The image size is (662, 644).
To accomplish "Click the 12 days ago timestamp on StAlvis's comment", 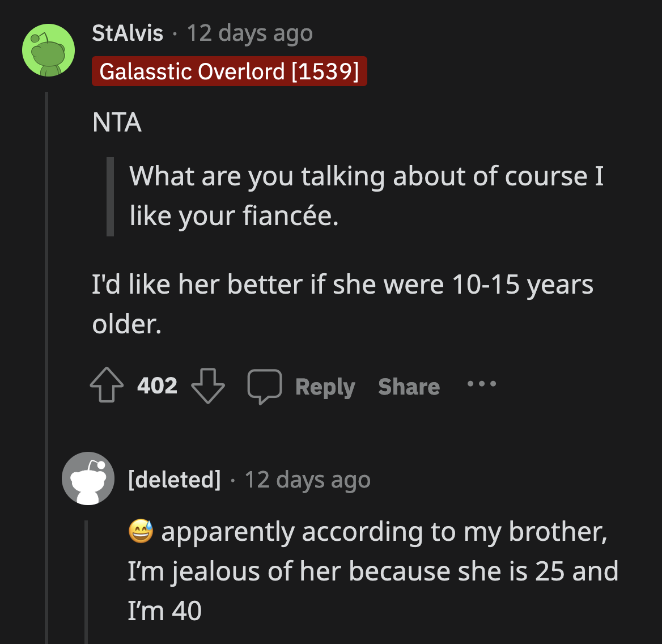I will 249,32.
